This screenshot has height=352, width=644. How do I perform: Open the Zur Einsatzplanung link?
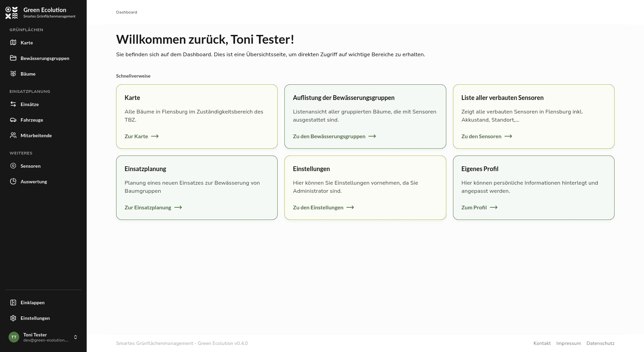[153, 207]
